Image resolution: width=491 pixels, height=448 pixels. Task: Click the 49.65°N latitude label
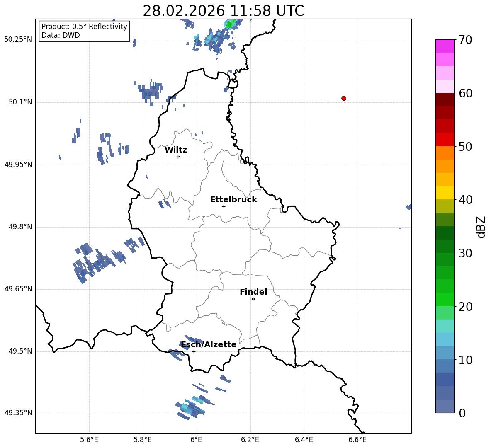[18, 289]
